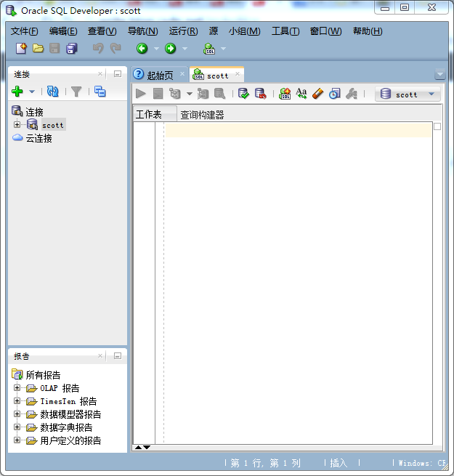The height and width of the screenshot is (476, 454).
Task: Run statement with the play icon
Action: (140, 94)
